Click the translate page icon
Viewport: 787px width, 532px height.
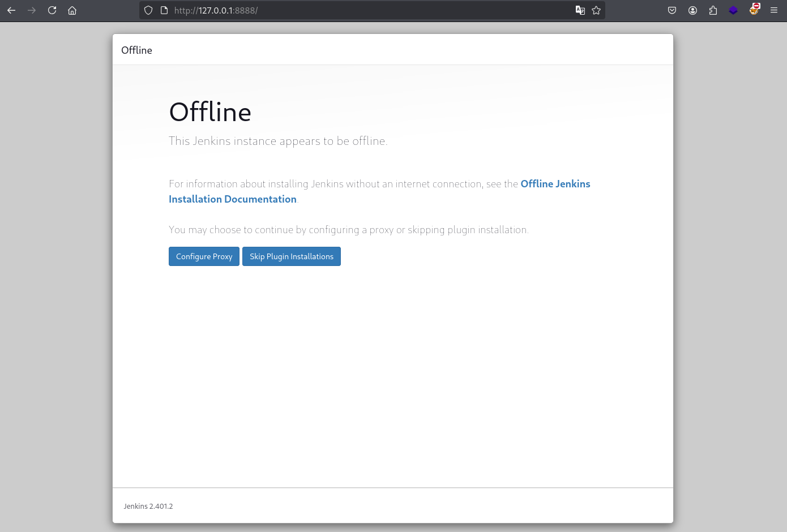(x=580, y=10)
